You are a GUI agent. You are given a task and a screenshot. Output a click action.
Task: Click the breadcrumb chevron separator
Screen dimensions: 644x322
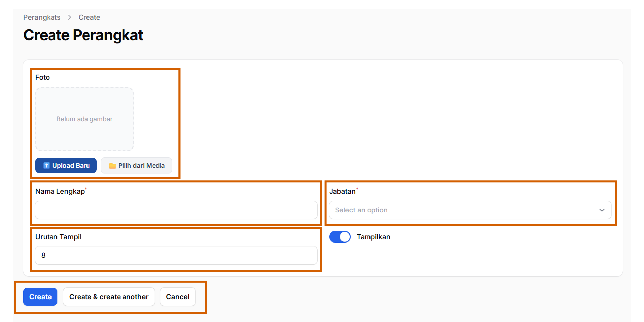pyautogui.click(x=70, y=17)
